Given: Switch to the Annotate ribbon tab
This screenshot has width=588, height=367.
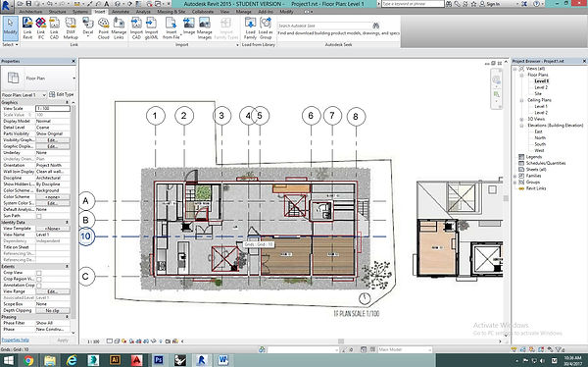Looking at the screenshot, I should 121,12.
